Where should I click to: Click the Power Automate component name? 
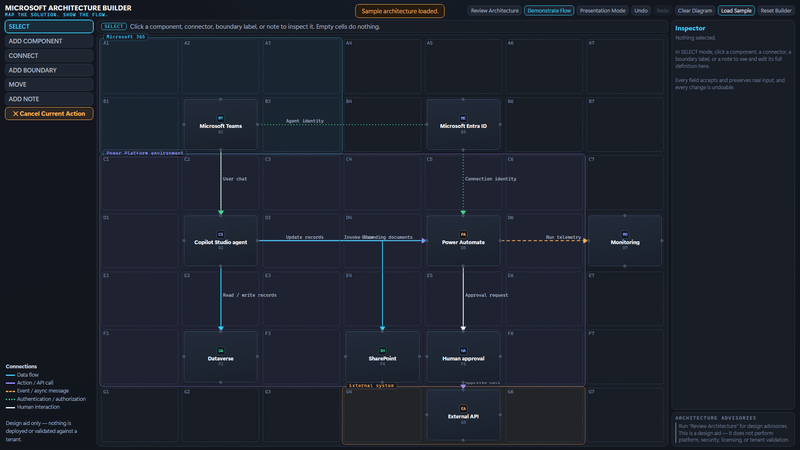[463, 242]
